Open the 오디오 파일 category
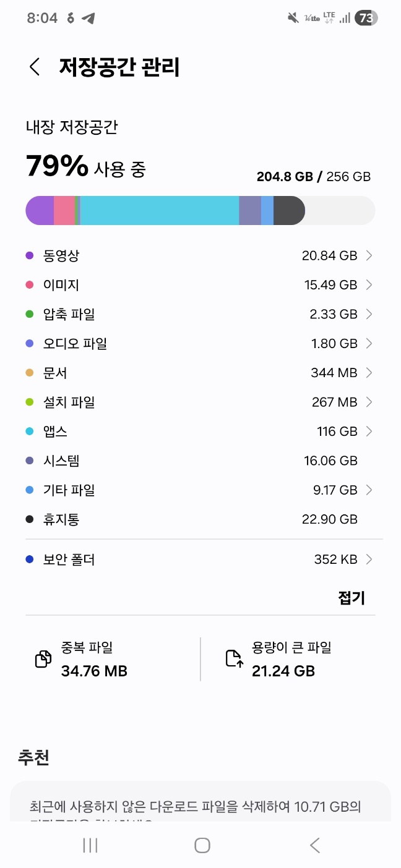The height and width of the screenshot is (868, 401). [x=200, y=344]
